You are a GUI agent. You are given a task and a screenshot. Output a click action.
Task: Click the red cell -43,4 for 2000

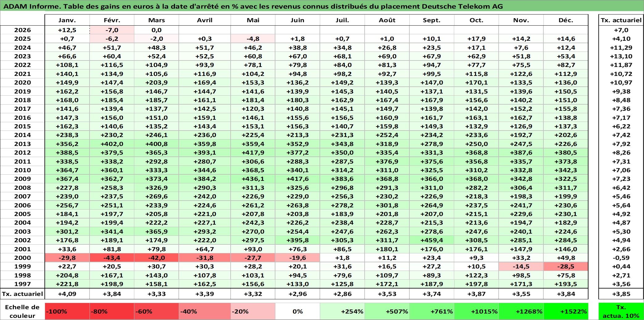click(x=112, y=258)
